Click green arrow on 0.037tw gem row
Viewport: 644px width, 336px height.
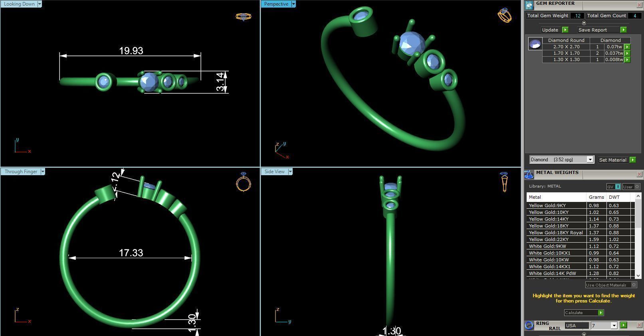point(627,53)
